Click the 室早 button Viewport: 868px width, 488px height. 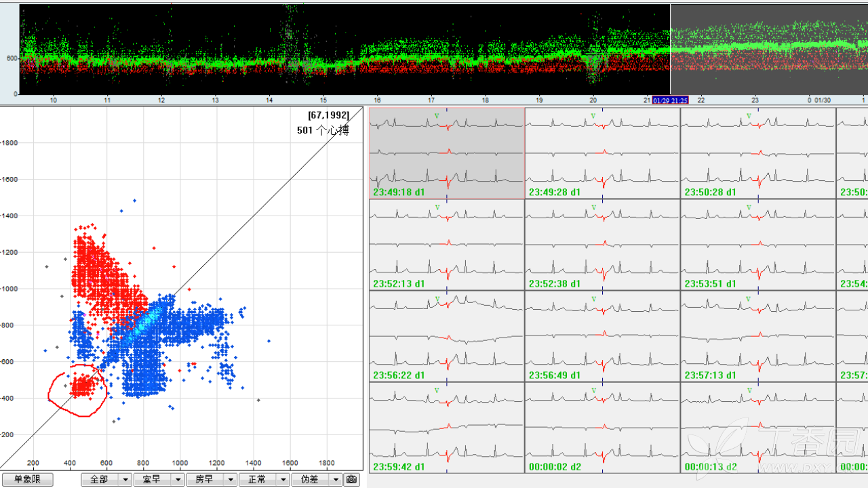(x=152, y=479)
